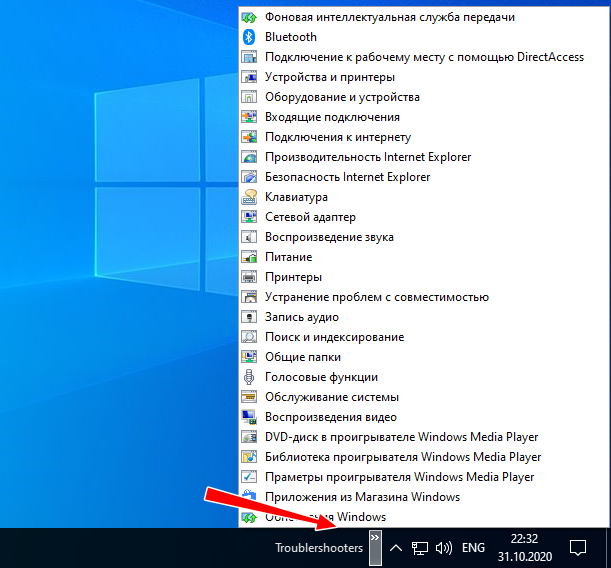Click Show desktop strip at taskbar edge

point(607,548)
